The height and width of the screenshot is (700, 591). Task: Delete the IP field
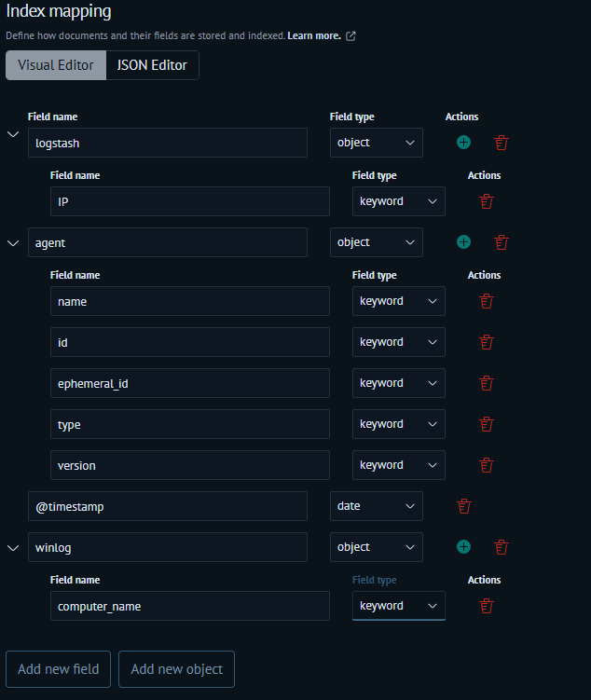[487, 201]
